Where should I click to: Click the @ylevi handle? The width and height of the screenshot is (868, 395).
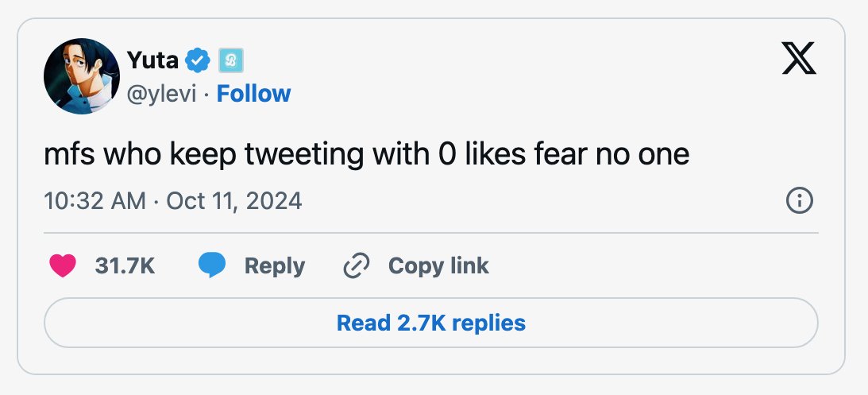point(162,94)
